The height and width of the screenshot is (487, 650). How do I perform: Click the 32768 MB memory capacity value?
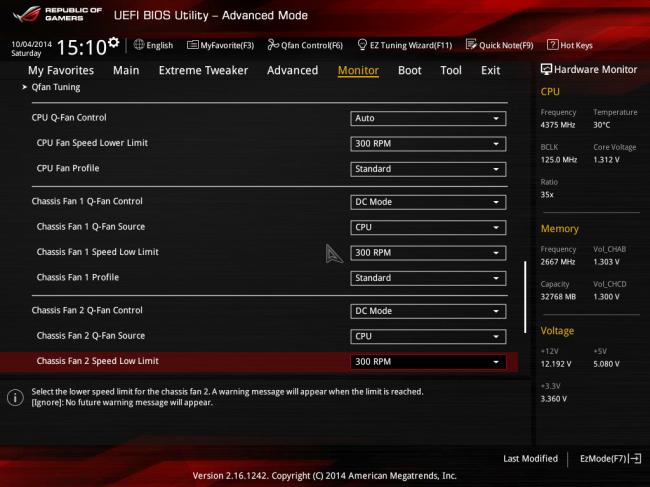[x=558, y=297]
